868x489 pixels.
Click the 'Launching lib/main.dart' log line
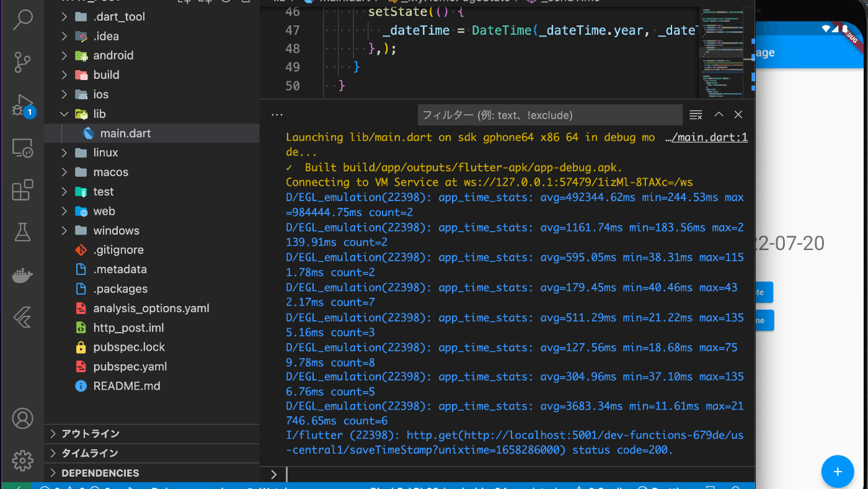pos(471,145)
